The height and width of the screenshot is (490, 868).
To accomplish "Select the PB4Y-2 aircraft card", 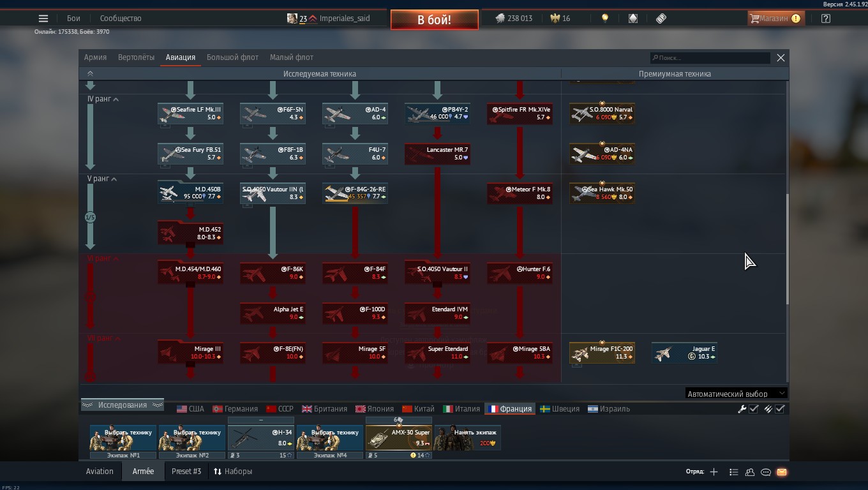I will click(437, 114).
